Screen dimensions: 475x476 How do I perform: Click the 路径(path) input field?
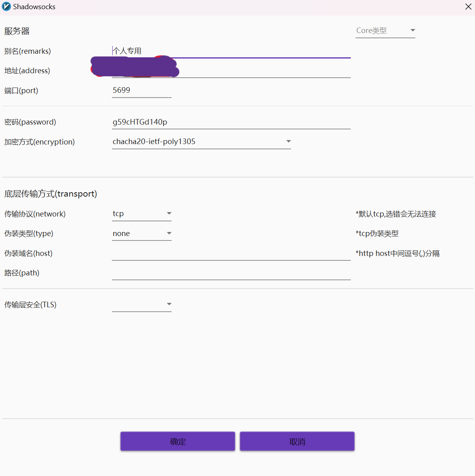tap(231, 273)
